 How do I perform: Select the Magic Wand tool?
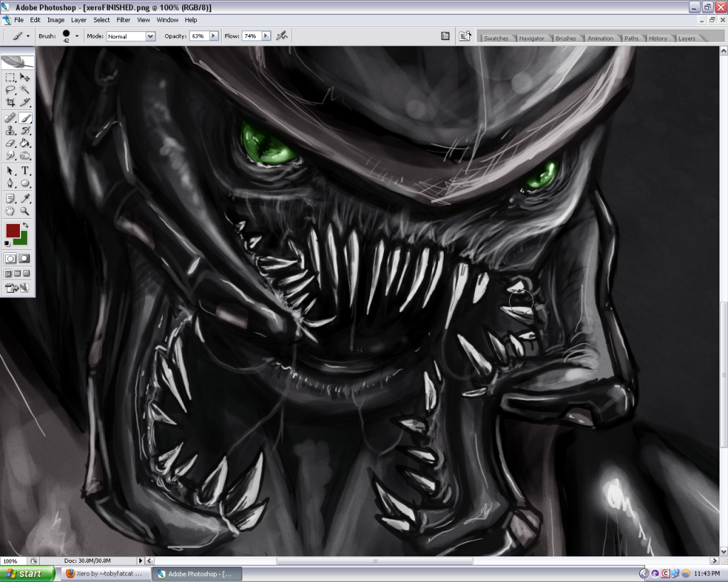click(25, 90)
